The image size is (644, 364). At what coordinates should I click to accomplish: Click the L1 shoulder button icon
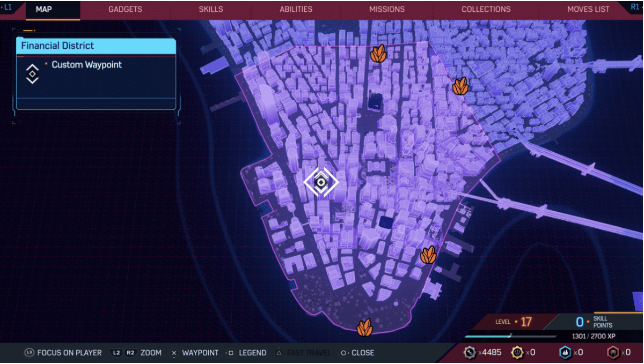coord(8,7)
